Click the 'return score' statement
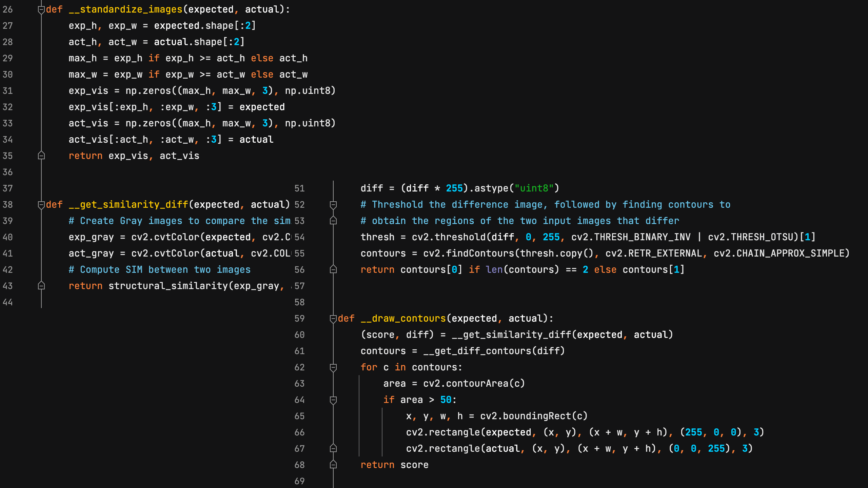 394,465
